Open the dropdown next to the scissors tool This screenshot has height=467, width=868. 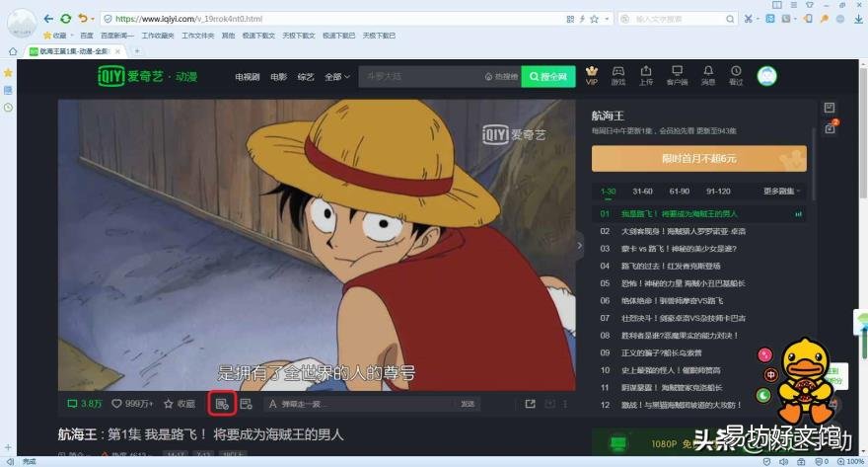pyautogui.click(x=758, y=19)
